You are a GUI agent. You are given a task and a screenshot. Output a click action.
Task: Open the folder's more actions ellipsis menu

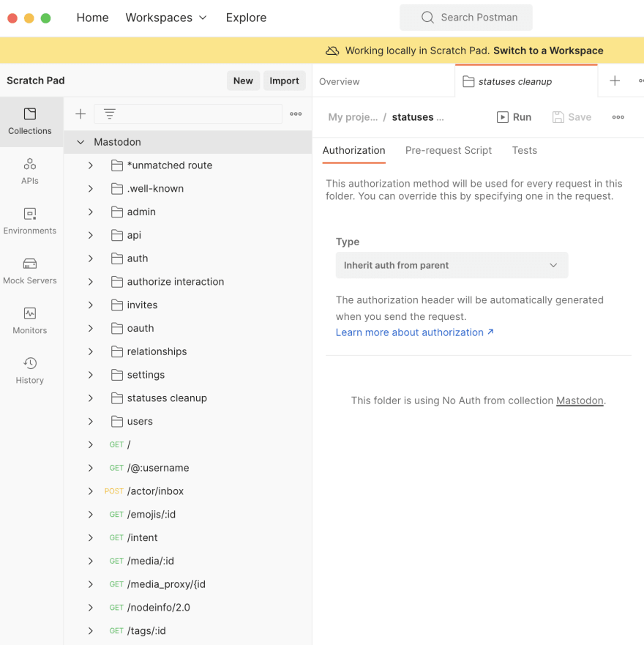(x=618, y=117)
